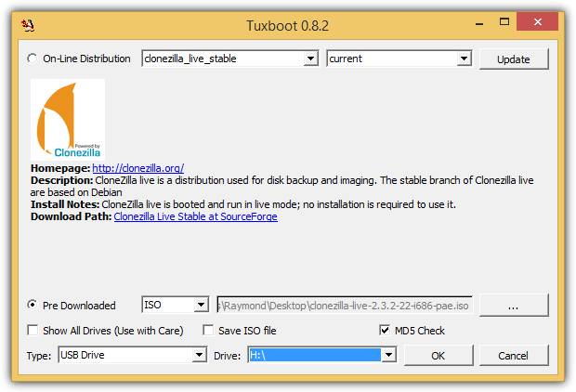Viewport: 576px width, 392px height.
Task: Open Clonezilla Live Stable at SourceForge link
Action: pyautogui.click(x=195, y=216)
